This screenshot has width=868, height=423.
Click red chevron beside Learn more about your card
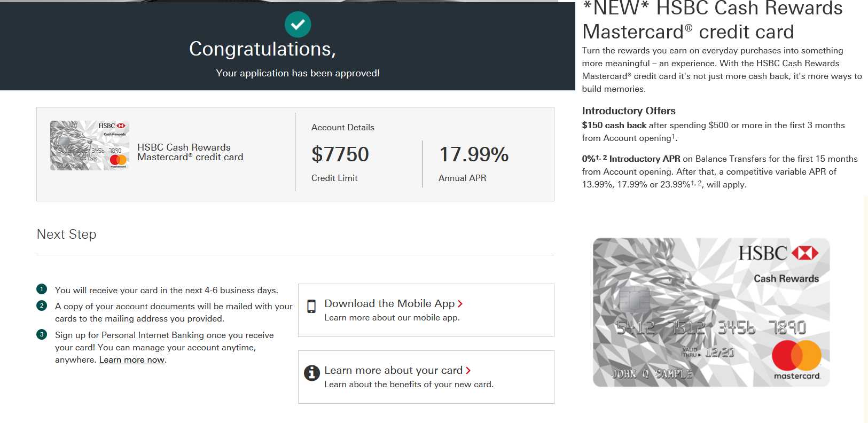click(x=468, y=371)
